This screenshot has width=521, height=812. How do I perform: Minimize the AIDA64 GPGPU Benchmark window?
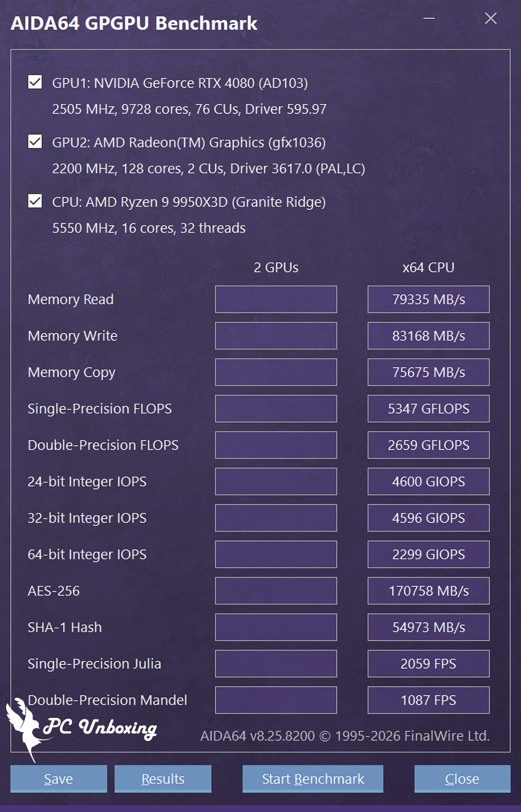click(x=429, y=18)
